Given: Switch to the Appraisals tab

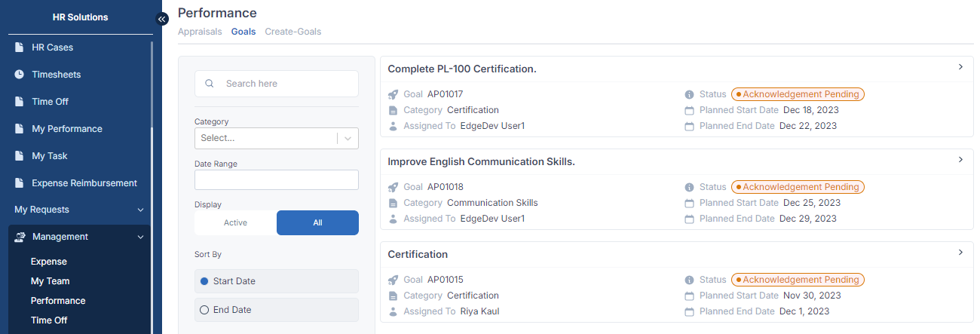Looking at the screenshot, I should [x=200, y=32].
